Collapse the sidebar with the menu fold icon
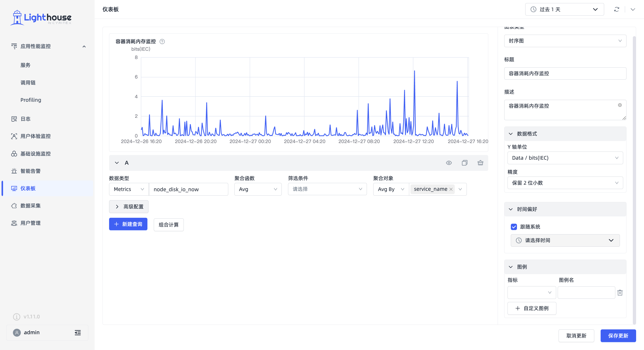This screenshot has height=350, width=644. pyautogui.click(x=78, y=332)
